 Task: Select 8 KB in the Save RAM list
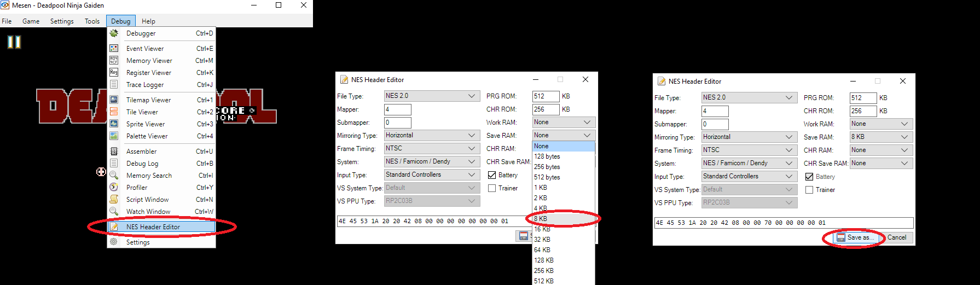564,219
